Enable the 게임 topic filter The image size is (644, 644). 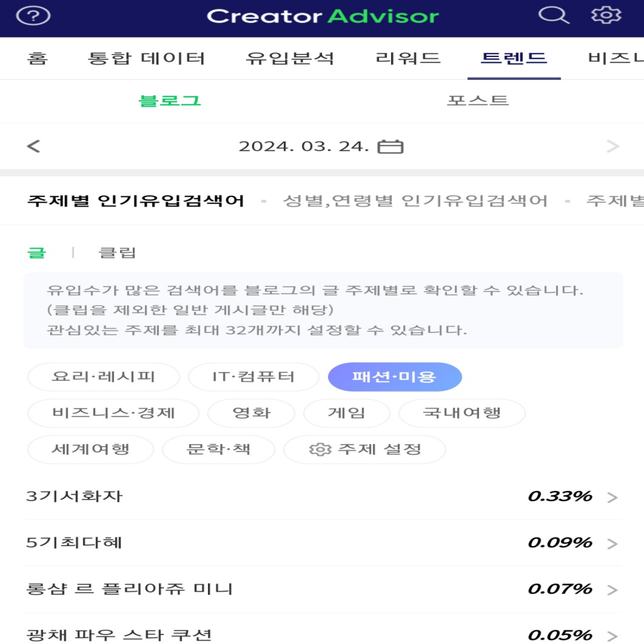(x=346, y=413)
